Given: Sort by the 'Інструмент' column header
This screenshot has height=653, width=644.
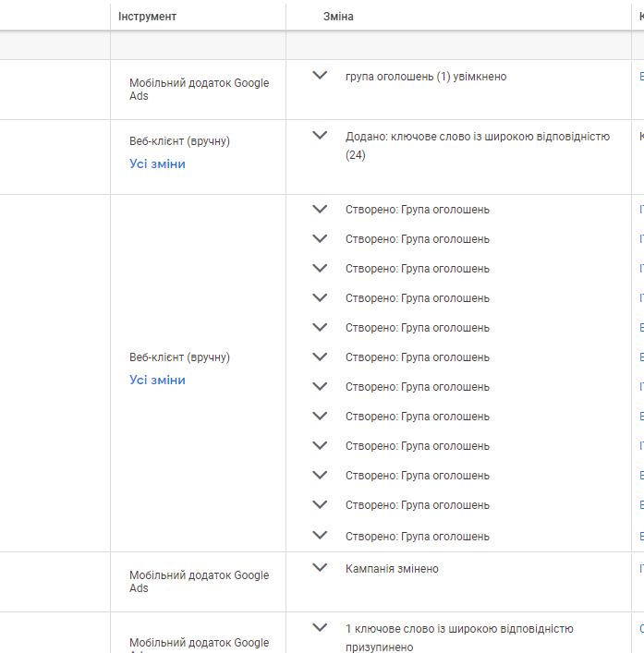Looking at the screenshot, I should (147, 17).
